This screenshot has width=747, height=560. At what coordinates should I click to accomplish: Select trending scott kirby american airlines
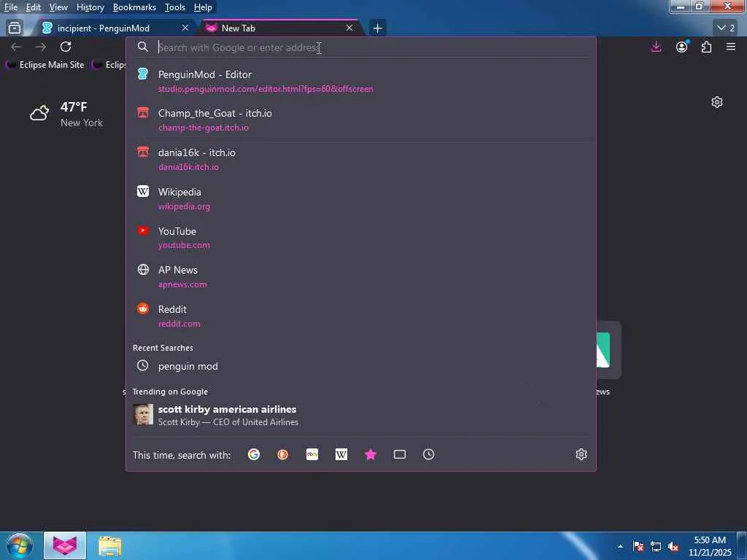coord(360,415)
